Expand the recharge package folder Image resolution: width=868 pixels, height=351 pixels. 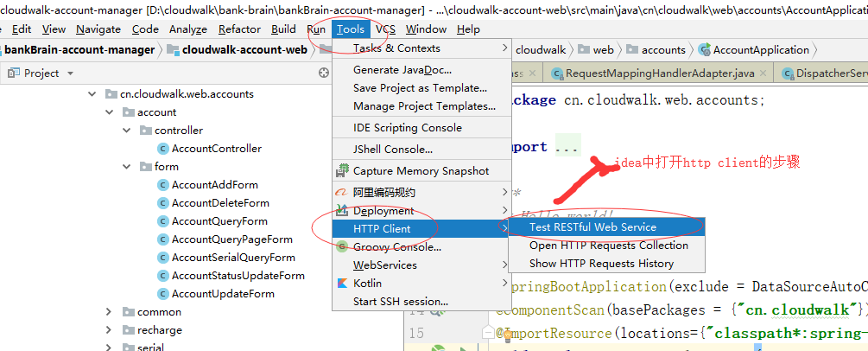109,330
